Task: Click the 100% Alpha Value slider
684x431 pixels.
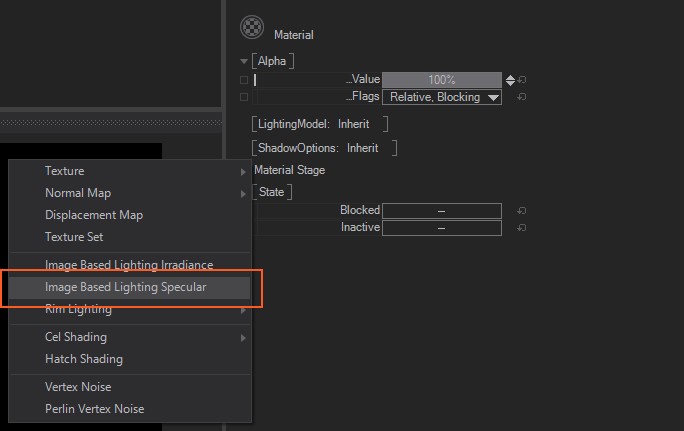Action: (441, 80)
